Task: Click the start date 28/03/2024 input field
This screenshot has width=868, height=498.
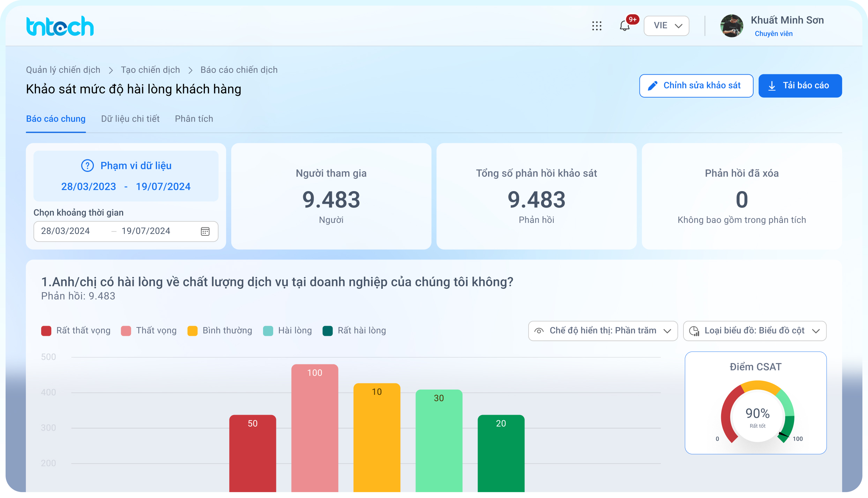Action: tap(66, 231)
